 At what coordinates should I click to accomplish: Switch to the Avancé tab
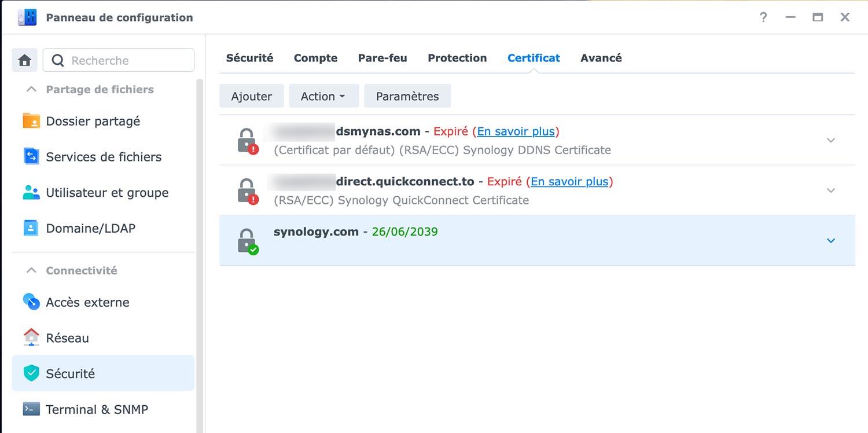pyautogui.click(x=601, y=58)
